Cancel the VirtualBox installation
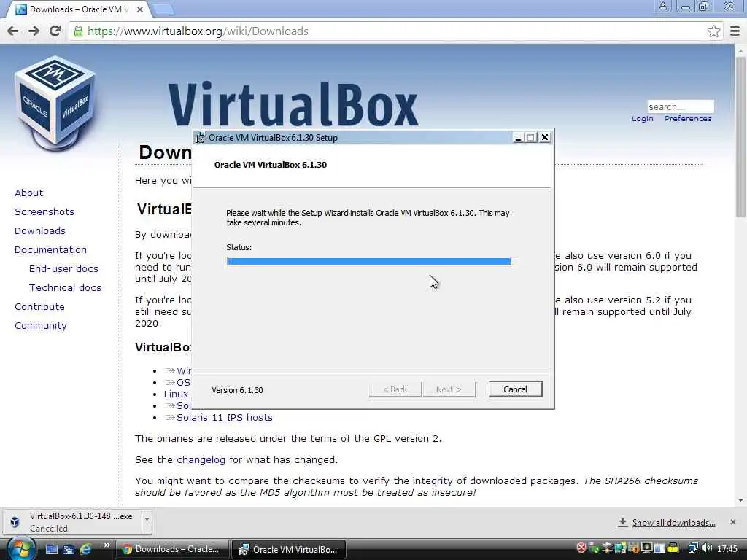The width and height of the screenshot is (747, 560). 515,389
